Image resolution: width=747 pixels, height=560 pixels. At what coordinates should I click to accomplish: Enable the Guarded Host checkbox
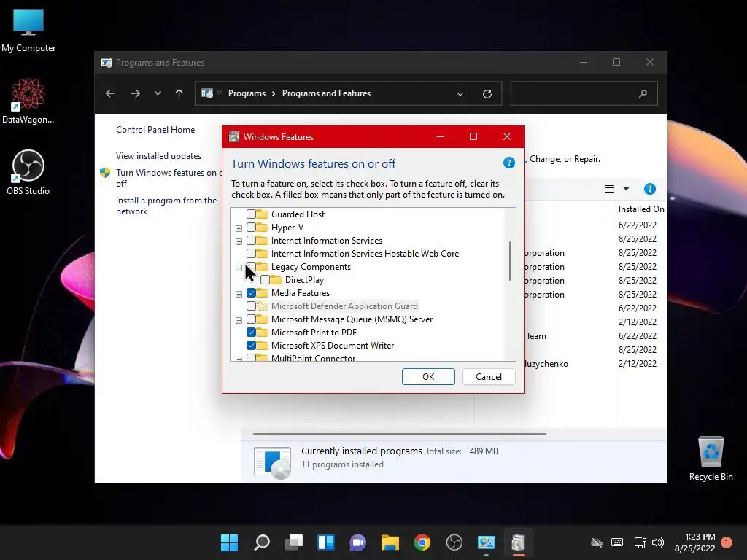coord(251,214)
